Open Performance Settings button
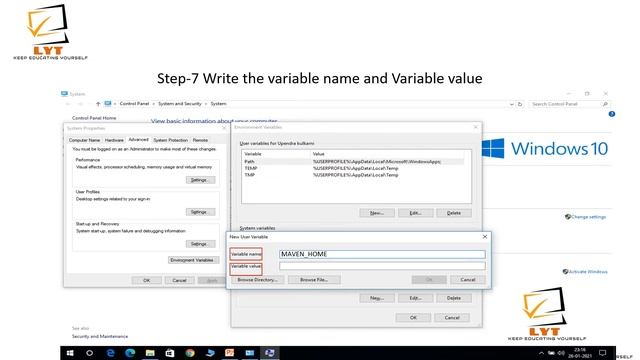The width and height of the screenshot is (640, 360). tap(200, 180)
